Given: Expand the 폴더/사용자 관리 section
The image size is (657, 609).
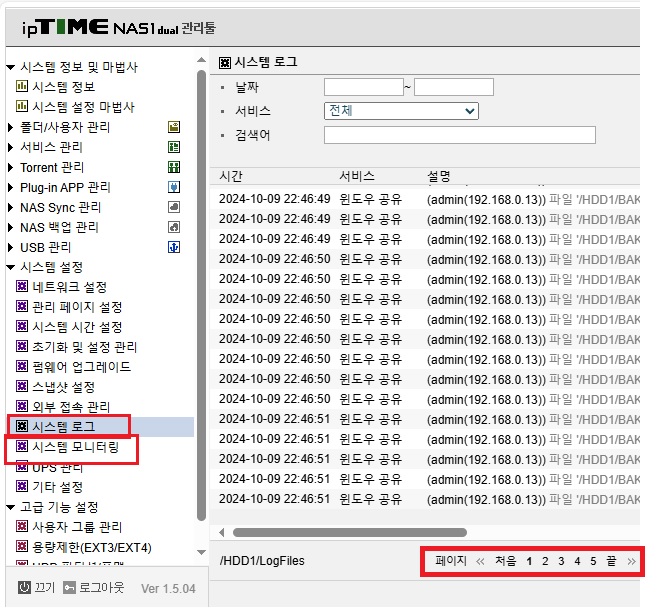Looking at the screenshot, I should point(11,127).
